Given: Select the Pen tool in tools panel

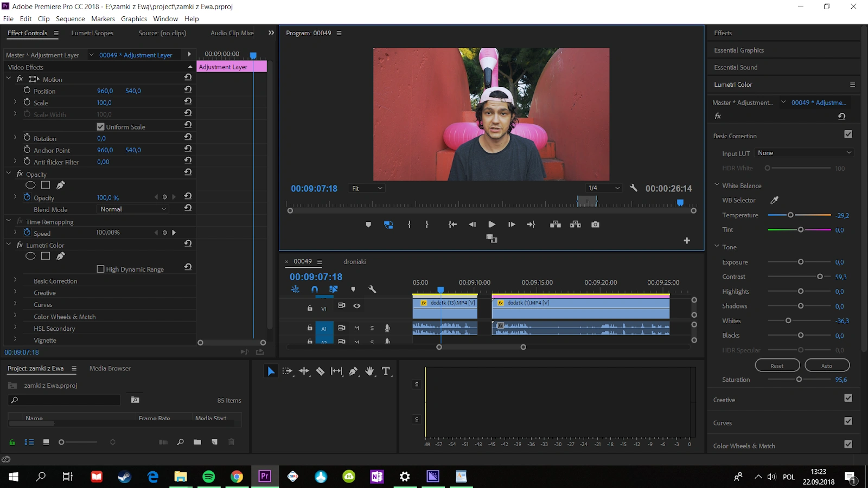Looking at the screenshot, I should tap(353, 371).
